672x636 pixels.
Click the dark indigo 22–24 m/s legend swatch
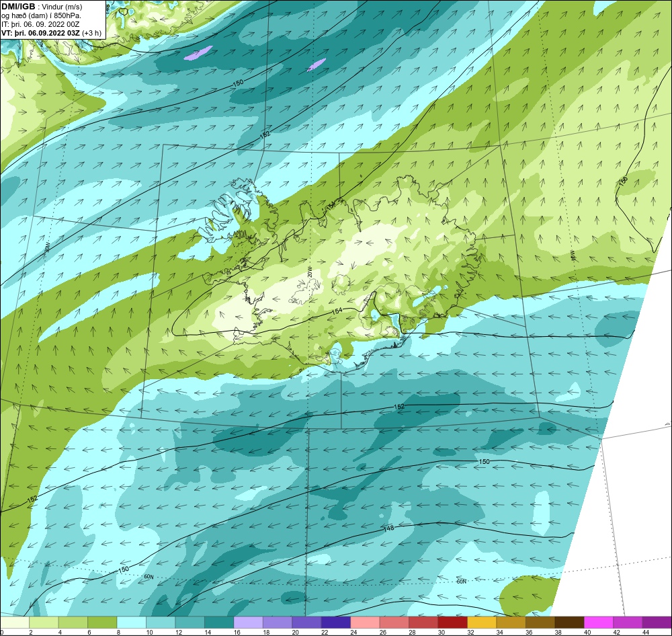tap(335, 623)
